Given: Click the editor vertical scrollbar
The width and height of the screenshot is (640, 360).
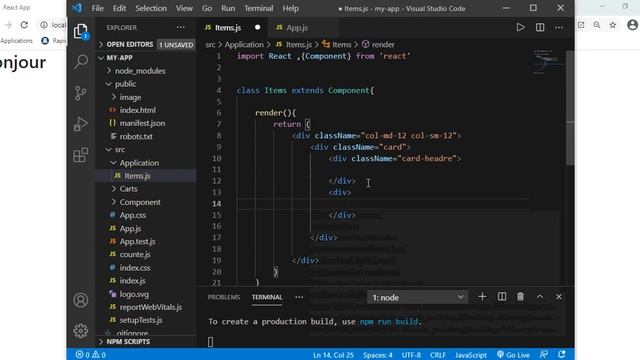Looking at the screenshot, I should point(570,107).
